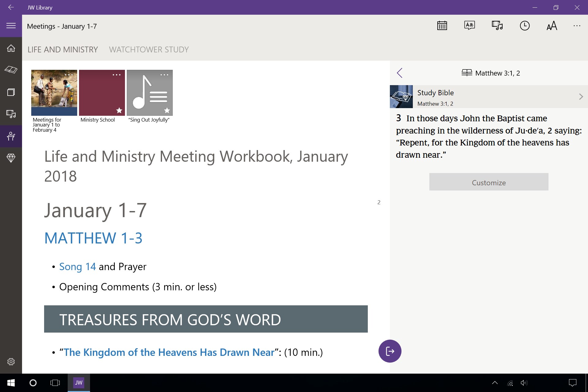Open text size settings icon
The image size is (588, 392).
pyautogui.click(x=552, y=26)
